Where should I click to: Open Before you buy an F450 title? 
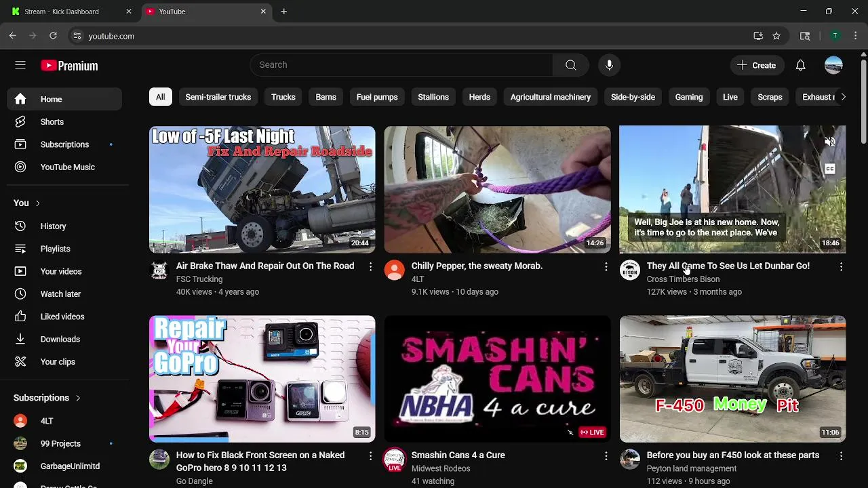tap(733, 455)
